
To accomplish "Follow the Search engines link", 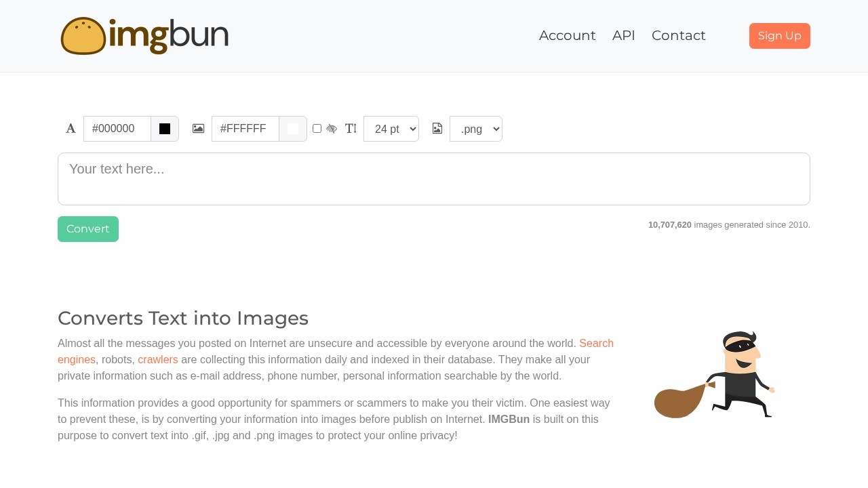I will [x=596, y=343].
